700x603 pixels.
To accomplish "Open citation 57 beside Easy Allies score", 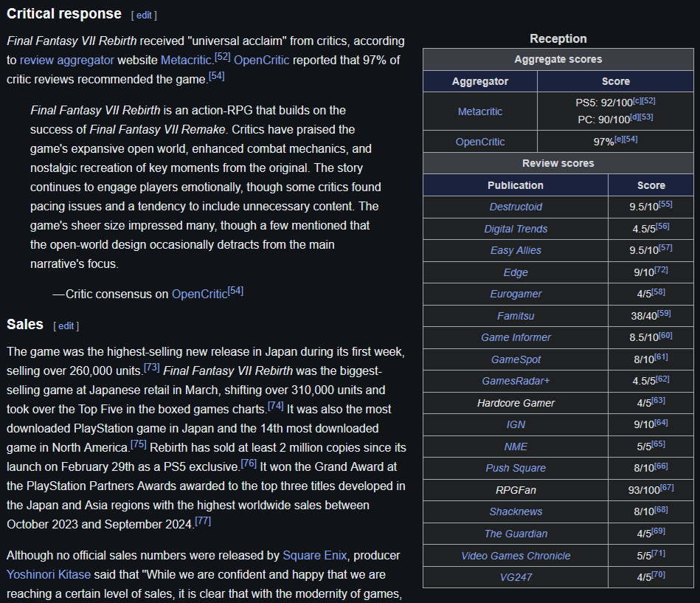I will (x=665, y=248).
